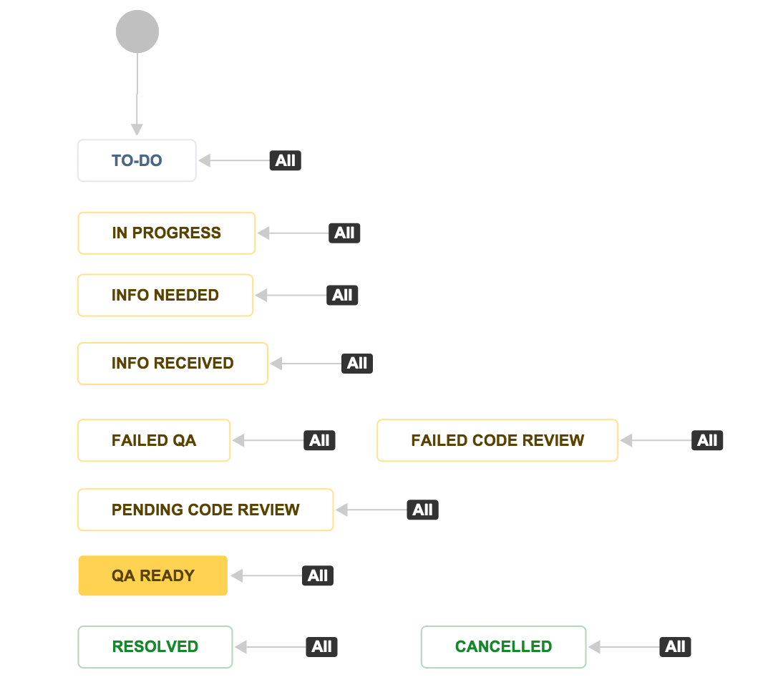Click the All badge beside IN PROGRESS

click(344, 233)
